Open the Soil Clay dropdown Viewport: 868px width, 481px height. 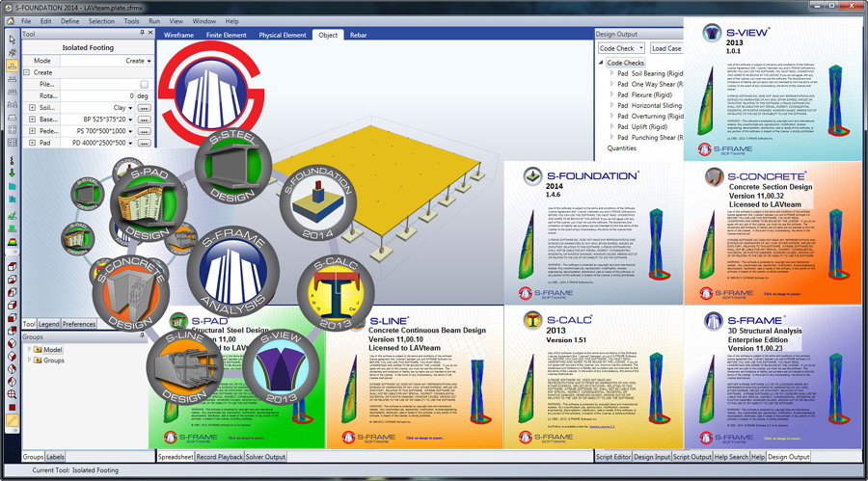[131, 108]
